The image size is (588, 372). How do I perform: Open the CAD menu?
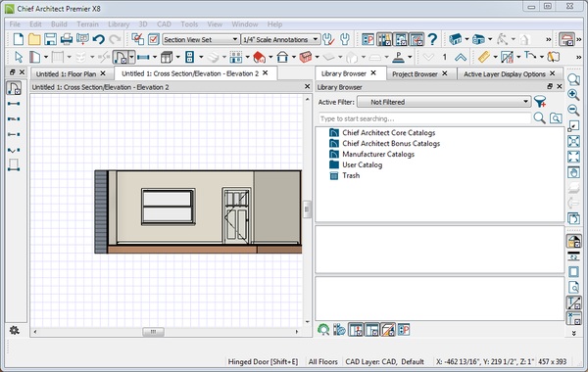point(164,24)
